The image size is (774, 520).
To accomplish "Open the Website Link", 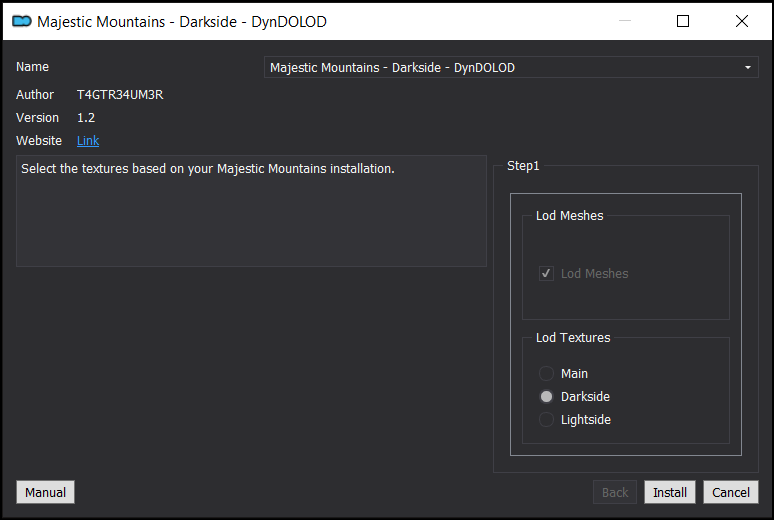I will [88, 141].
